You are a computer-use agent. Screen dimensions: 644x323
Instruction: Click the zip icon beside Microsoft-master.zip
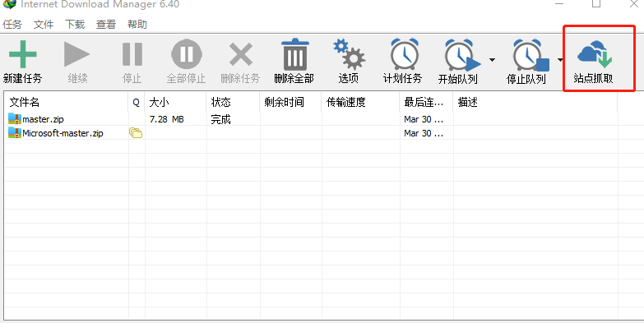pyautogui.click(x=15, y=133)
